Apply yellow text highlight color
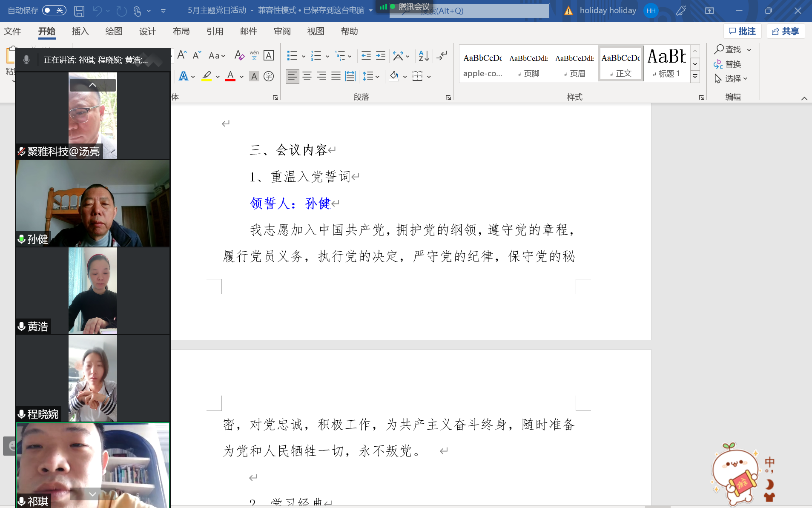 pos(207,76)
